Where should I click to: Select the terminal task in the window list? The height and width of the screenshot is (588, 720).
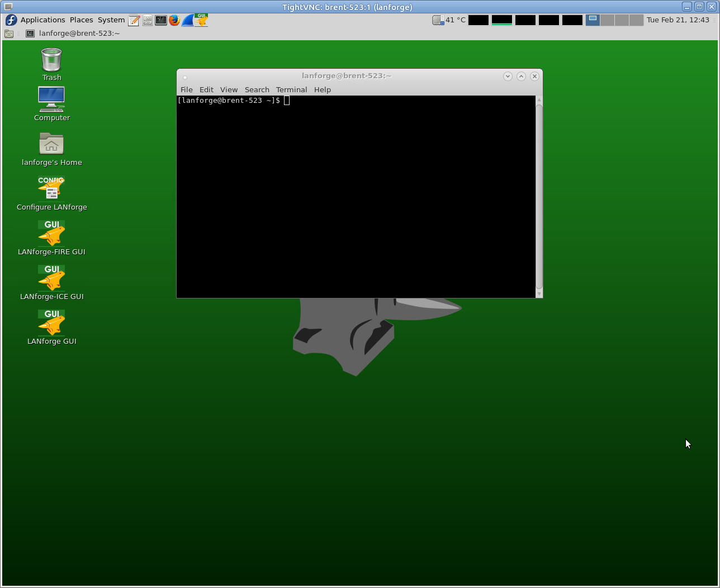coord(73,34)
